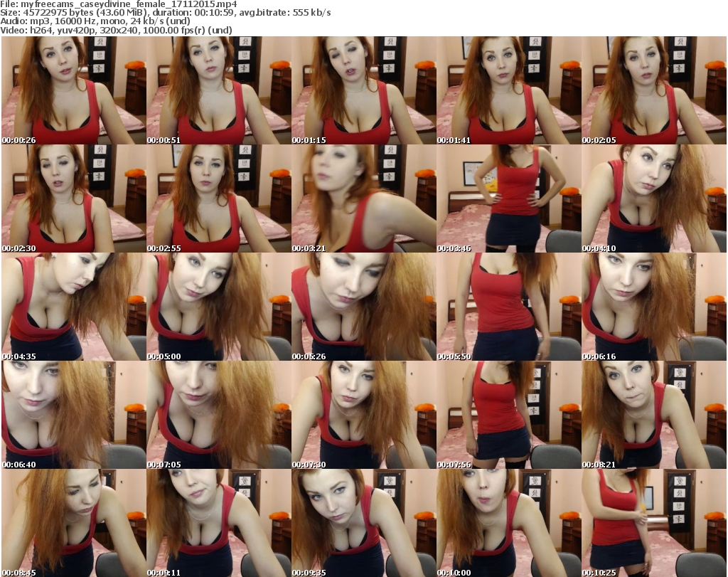Select the thumbnail stamped 00:04:35
728x577 pixels.
click(x=74, y=307)
